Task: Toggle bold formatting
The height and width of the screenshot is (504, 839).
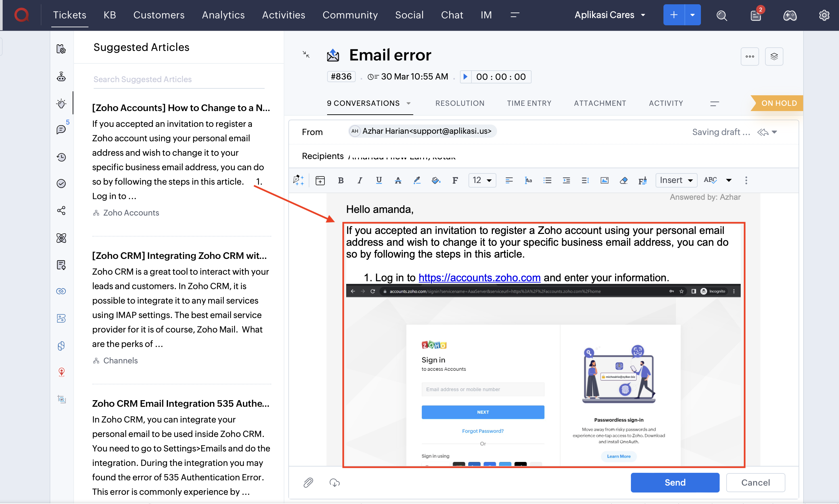Action: 341,180
